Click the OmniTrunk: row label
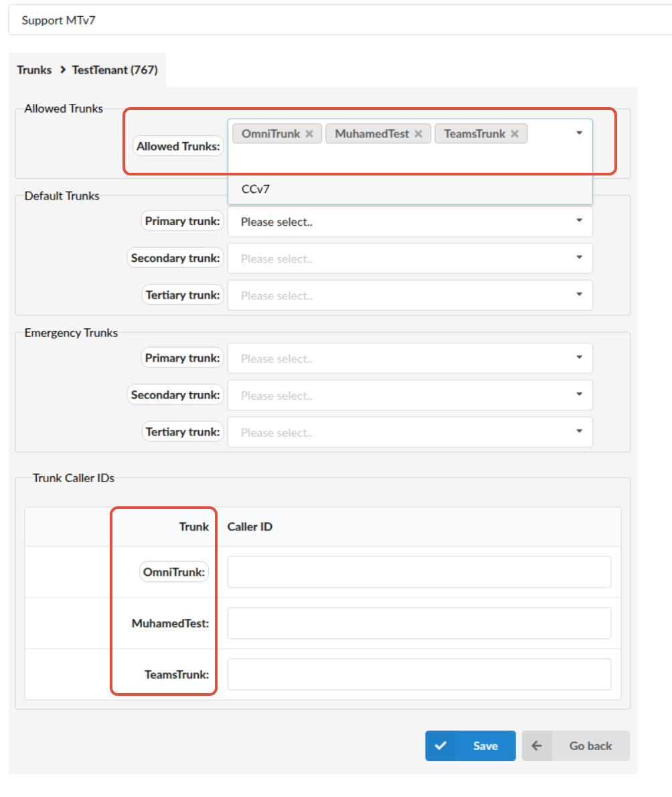Screen dimensions: 672x797 coord(174,572)
